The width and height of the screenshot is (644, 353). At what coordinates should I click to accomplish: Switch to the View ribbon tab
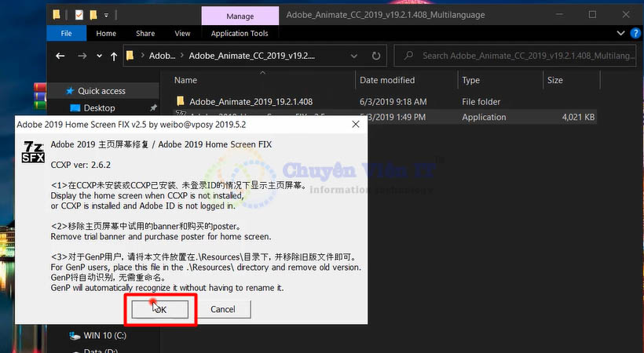tap(182, 34)
